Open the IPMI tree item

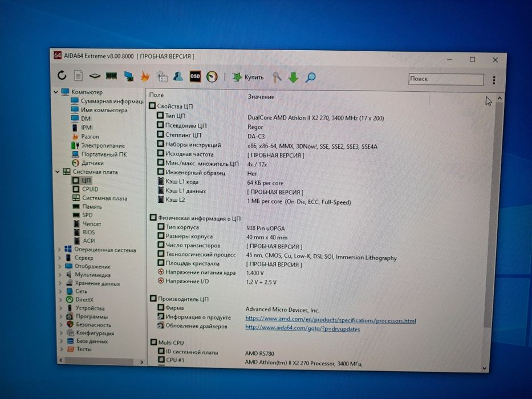83,128
